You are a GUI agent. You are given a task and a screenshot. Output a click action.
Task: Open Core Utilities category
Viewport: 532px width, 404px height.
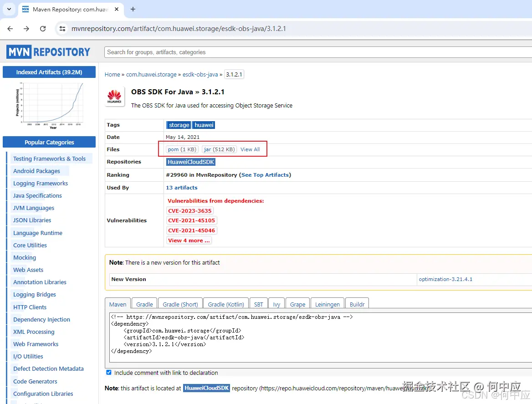(x=30, y=245)
